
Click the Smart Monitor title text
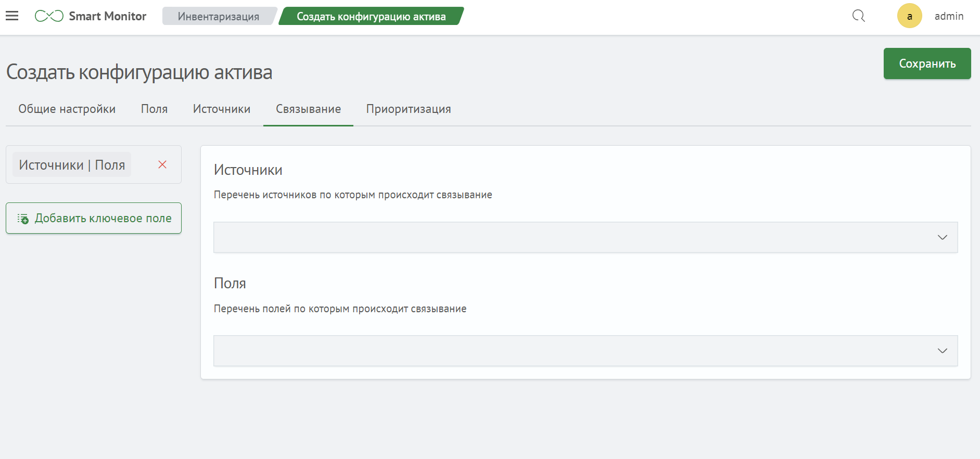[108, 16]
